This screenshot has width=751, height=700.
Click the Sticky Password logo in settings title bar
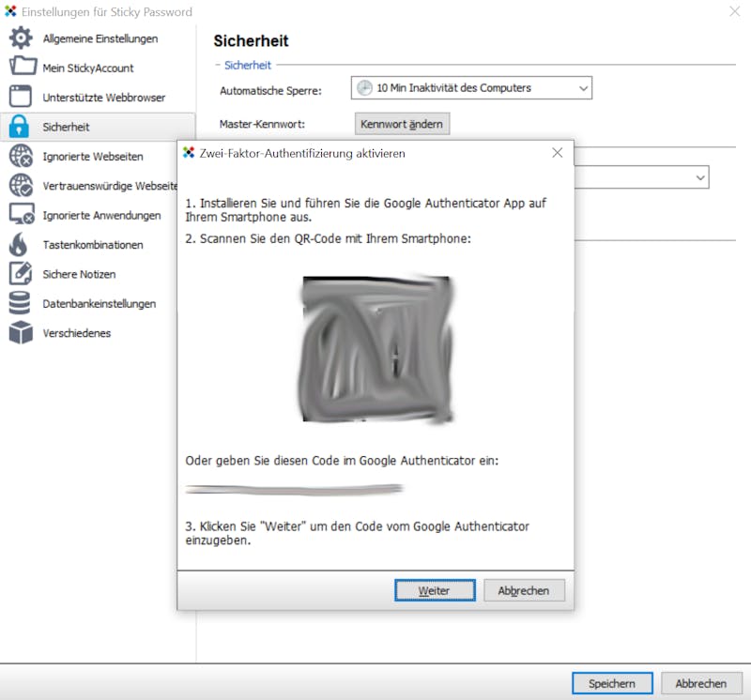tap(10, 11)
